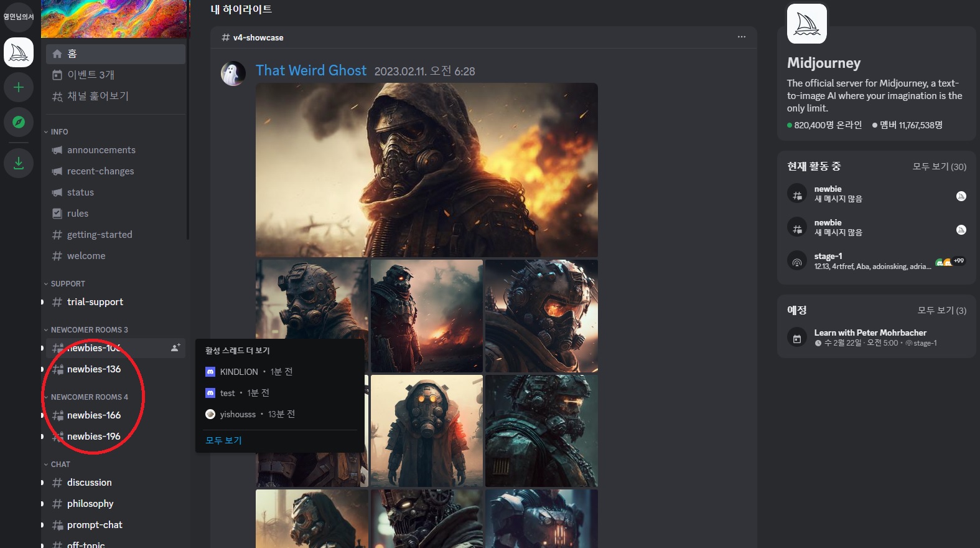Click 모두 보기 in threads popup
Screen dimensions: 980x548
(223, 440)
